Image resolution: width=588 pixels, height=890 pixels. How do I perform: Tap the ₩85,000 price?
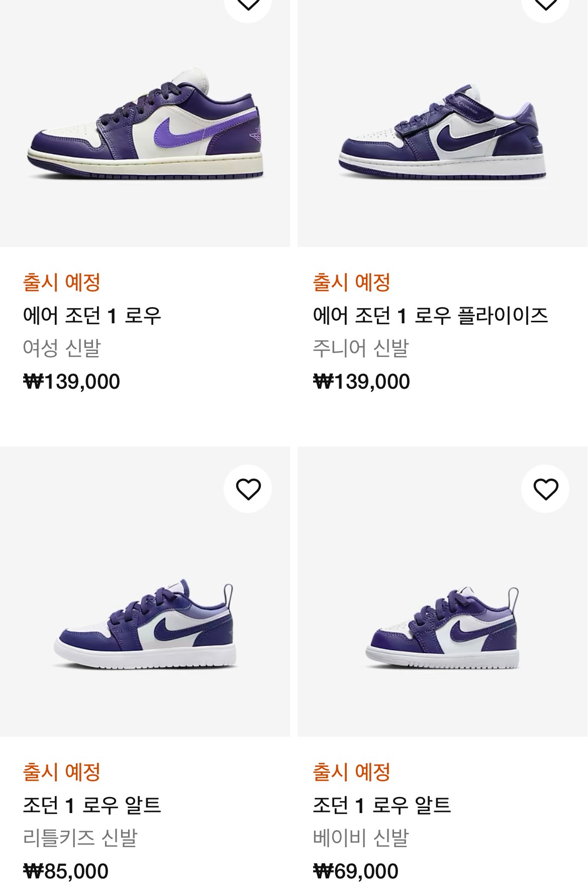(66, 871)
